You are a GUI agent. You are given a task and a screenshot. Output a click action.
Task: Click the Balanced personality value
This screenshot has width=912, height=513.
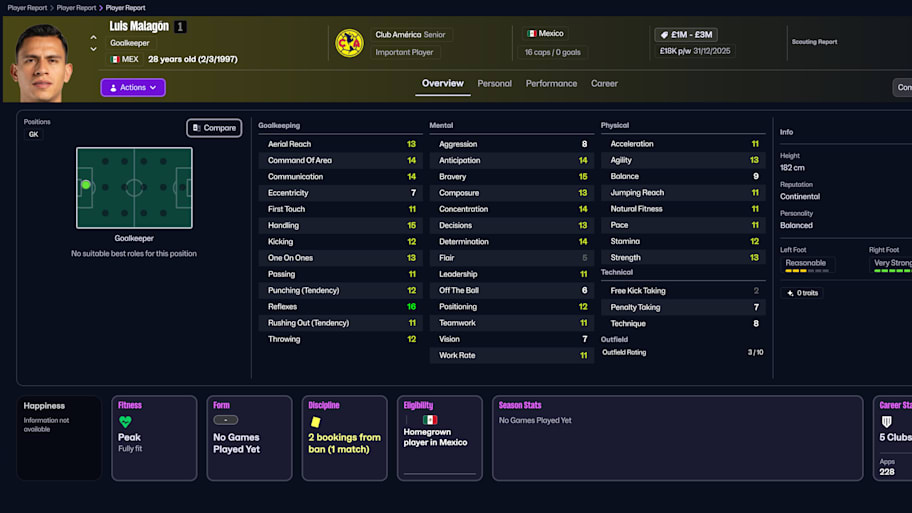[x=796, y=226]
